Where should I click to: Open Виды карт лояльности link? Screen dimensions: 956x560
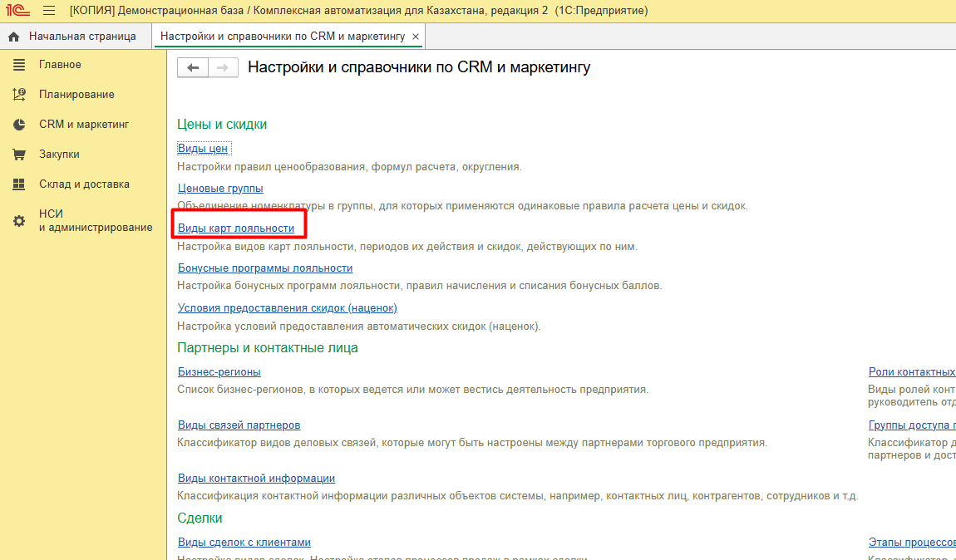[236, 228]
